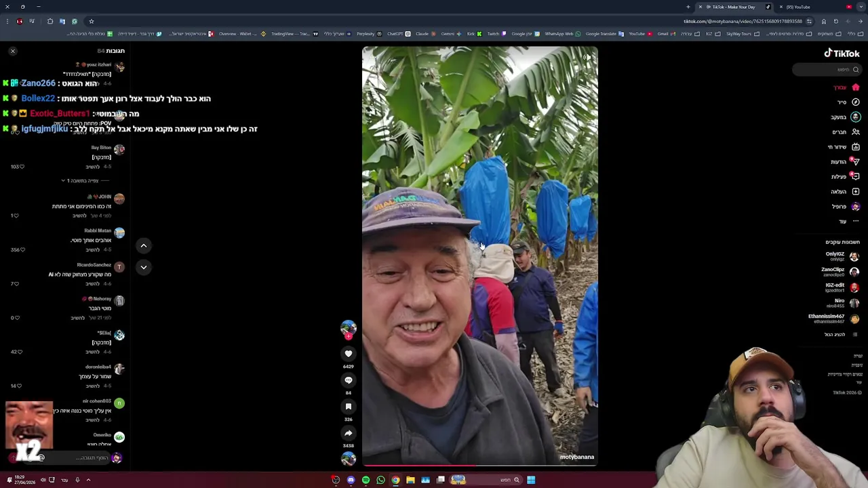The height and width of the screenshot is (488, 868).
Task: Open the Following item in TikTok sidebar
Action: 846,117
